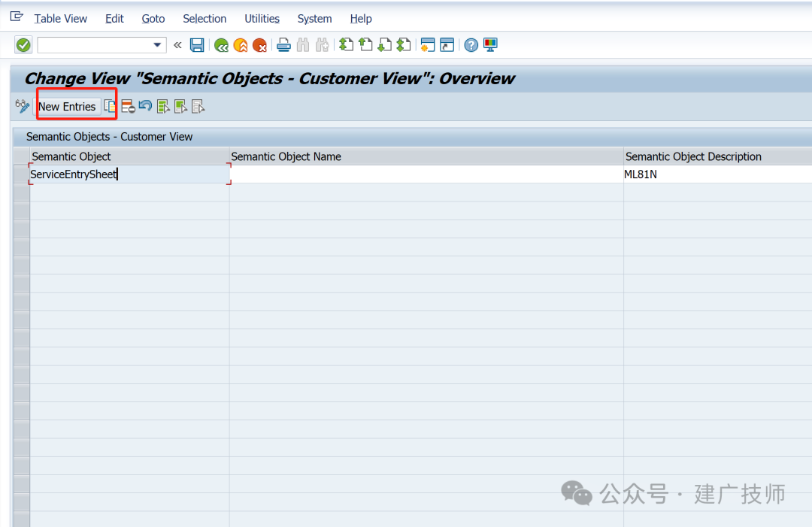
Task: Select the ServiceEntrySheet row selector box
Action: 21,174
